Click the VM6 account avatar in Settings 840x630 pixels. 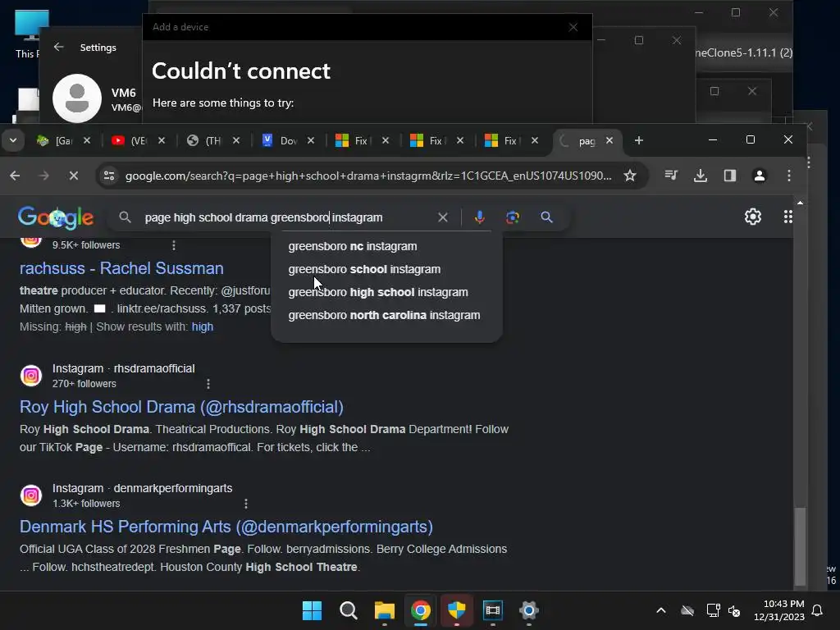tap(77, 98)
